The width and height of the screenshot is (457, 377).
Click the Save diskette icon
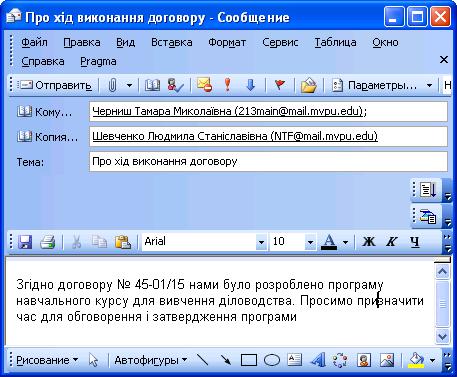coord(25,242)
